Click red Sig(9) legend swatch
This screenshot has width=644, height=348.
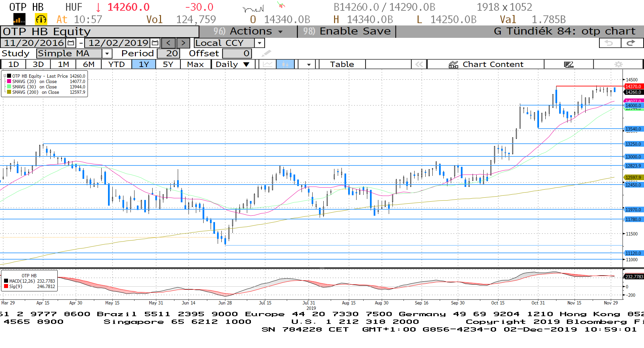click(6, 286)
